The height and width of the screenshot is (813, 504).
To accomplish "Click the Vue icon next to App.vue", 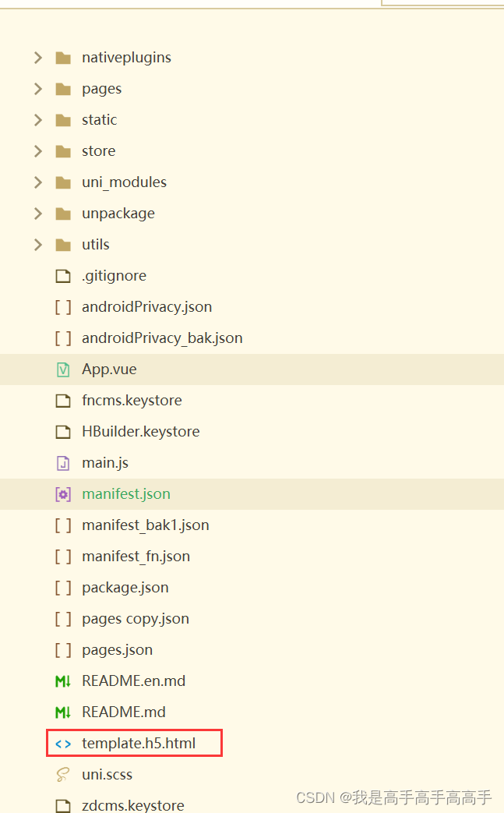I will (x=63, y=369).
